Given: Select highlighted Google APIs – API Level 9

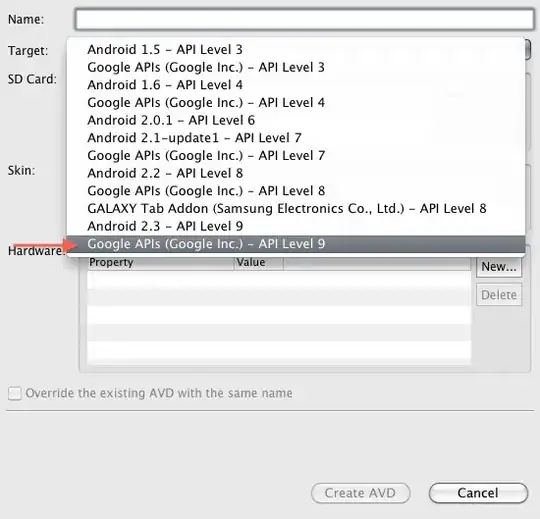Looking at the screenshot, I should (x=296, y=244).
